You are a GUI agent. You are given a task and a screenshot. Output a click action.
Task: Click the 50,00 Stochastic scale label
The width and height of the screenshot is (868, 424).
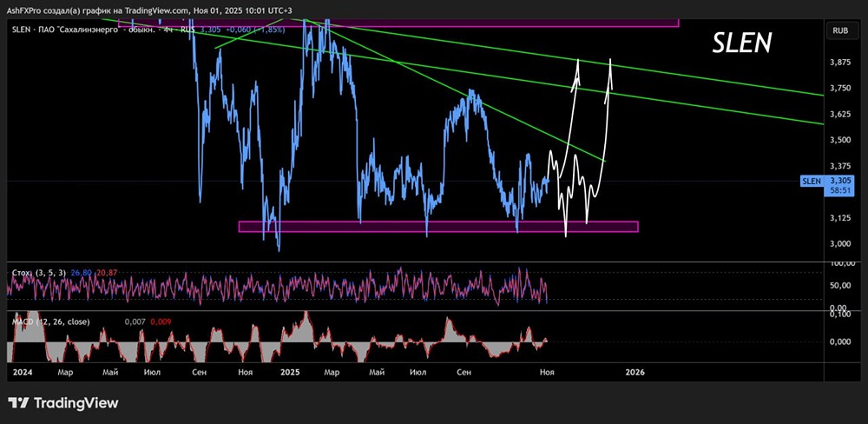click(840, 286)
